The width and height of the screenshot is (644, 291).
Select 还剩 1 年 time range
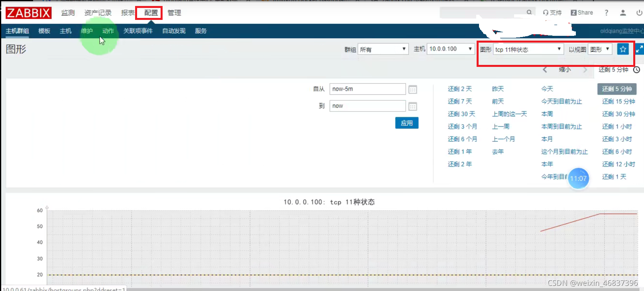[460, 152]
